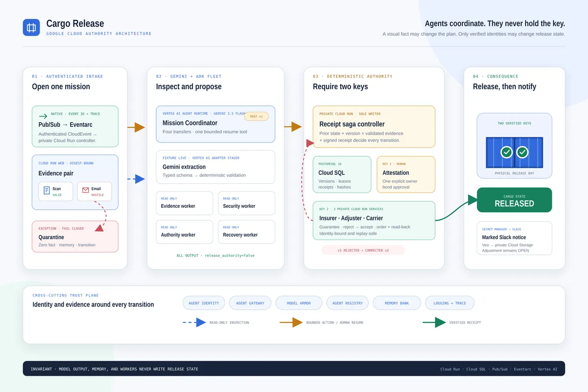The height and width of the screenshot is (392, 588).
Task: Open the Gemini extraction card
Action: pos(216,167)
